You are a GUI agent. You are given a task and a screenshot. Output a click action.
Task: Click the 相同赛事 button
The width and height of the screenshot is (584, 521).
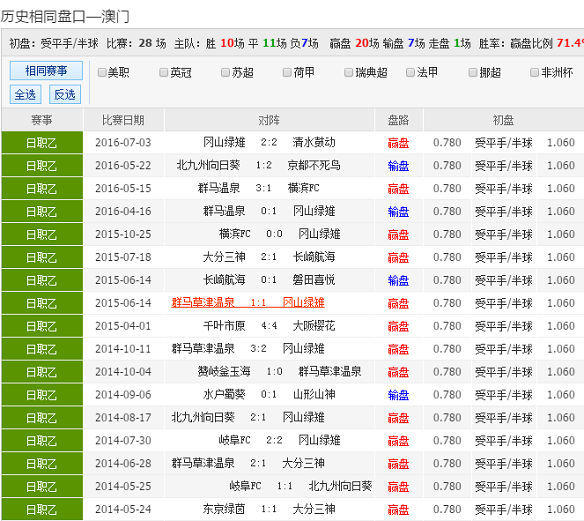46,71
